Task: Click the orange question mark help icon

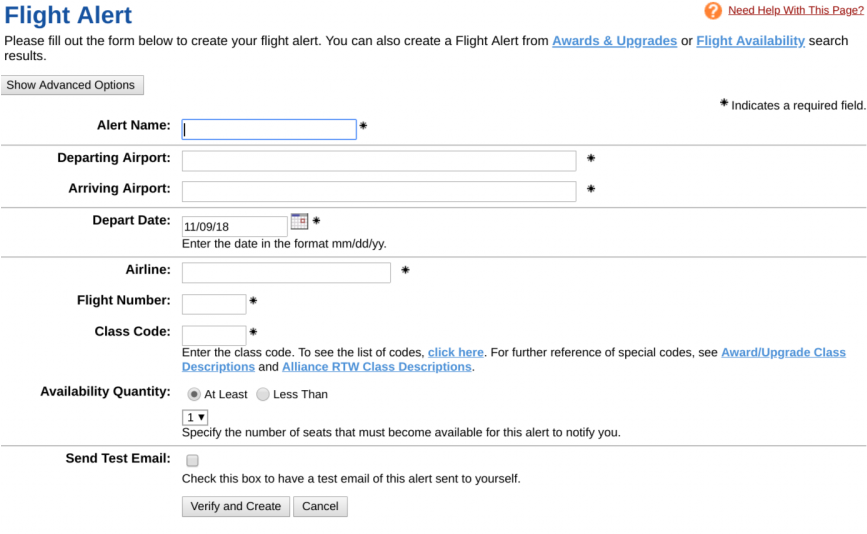Action: click(x=713, y=11)
